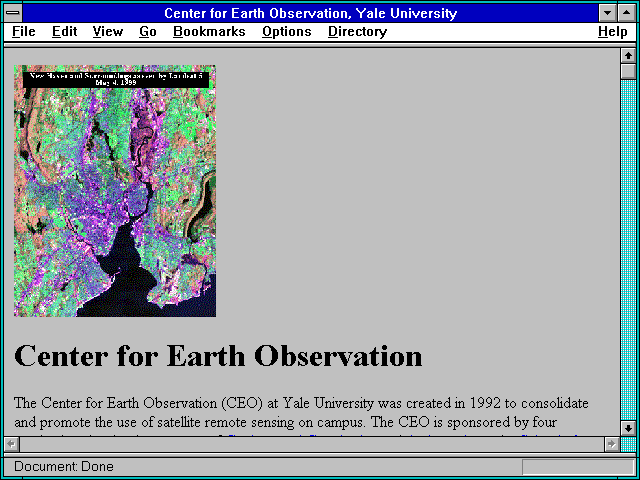The width and height of the screenshot is (640, 480).
Task: Open the Help menu
Action: [x=613, y=32]
